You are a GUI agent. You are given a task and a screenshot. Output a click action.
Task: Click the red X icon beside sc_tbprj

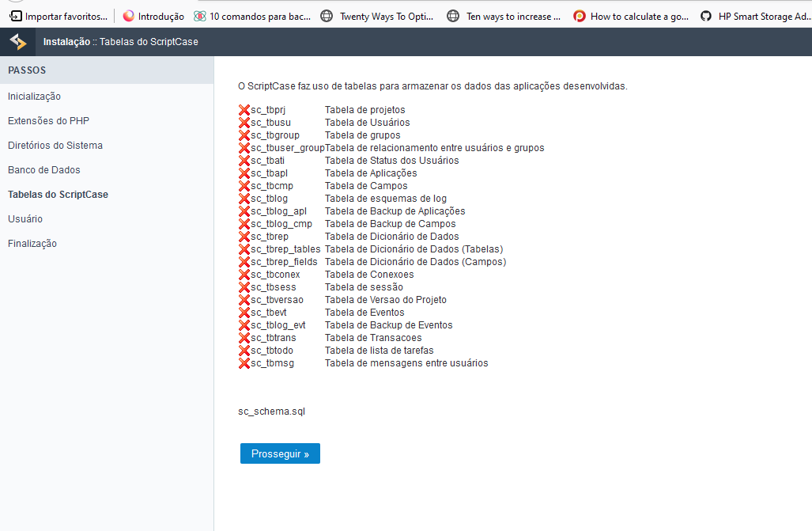tap(244, 110)
